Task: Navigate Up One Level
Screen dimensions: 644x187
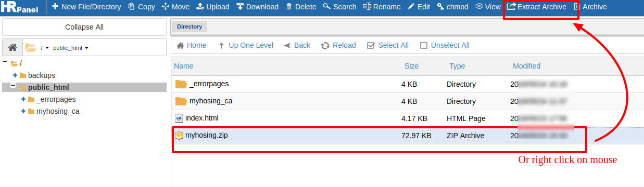Action: coord(246,45)
